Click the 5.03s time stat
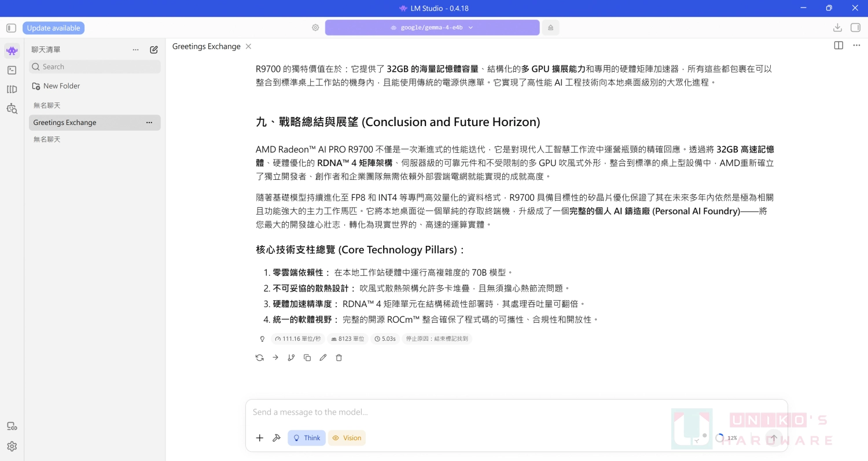 385,339
